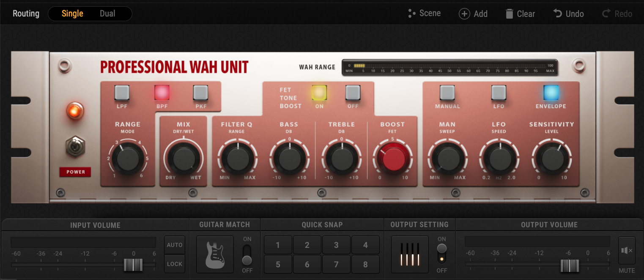This screenshot has width=644, height=280.
Task: Click the Professional Wah Unit title
Action: (x=174, y=67)
